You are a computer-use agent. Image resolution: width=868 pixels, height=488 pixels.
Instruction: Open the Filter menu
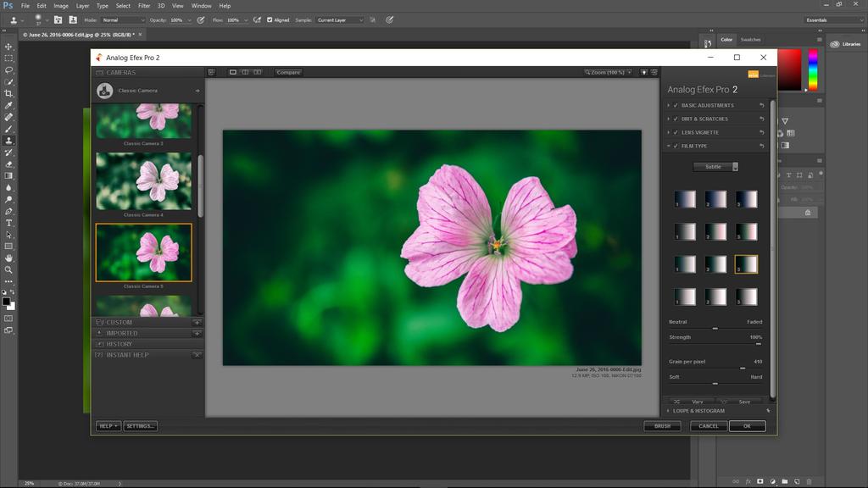[x=144, y=5]
